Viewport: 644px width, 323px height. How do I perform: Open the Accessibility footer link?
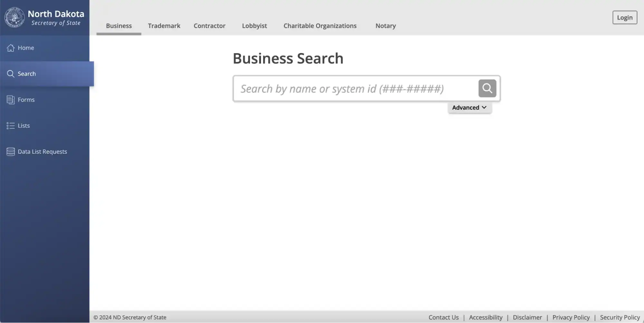point(485,317)
